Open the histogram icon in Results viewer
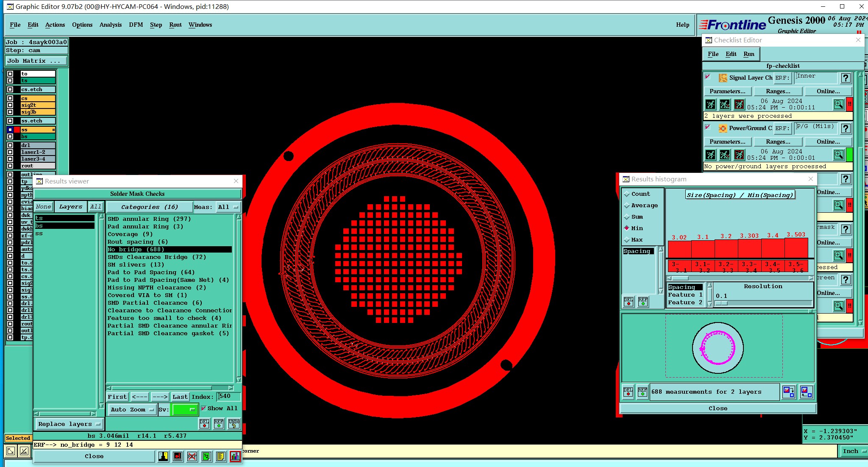The image size is (868, 467). click(x=235, y=456)
